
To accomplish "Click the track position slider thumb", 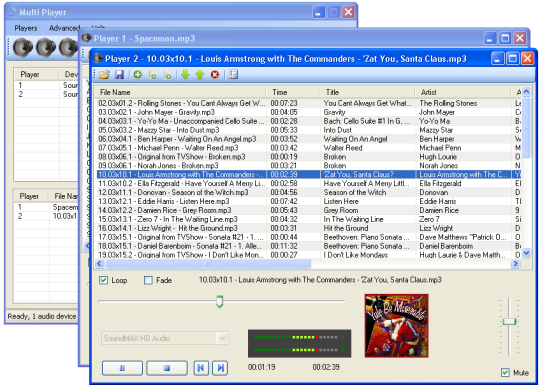I will point(219,301).
